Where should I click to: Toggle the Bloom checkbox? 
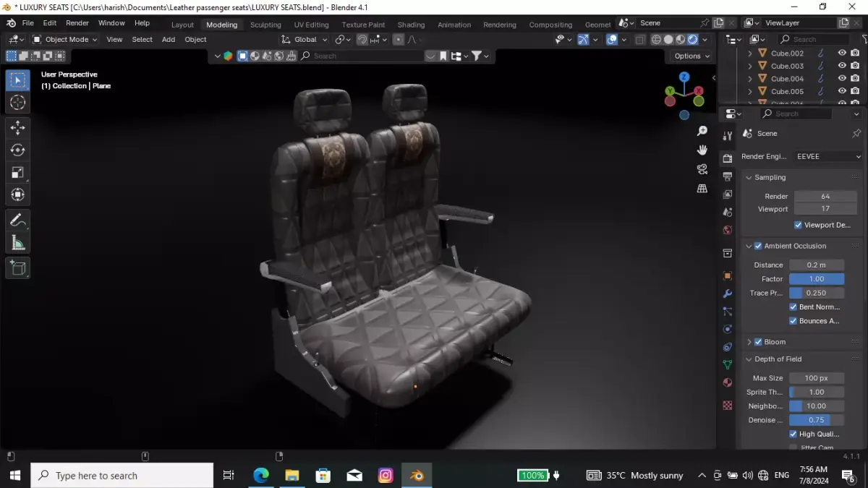click(x=758, y=342)
